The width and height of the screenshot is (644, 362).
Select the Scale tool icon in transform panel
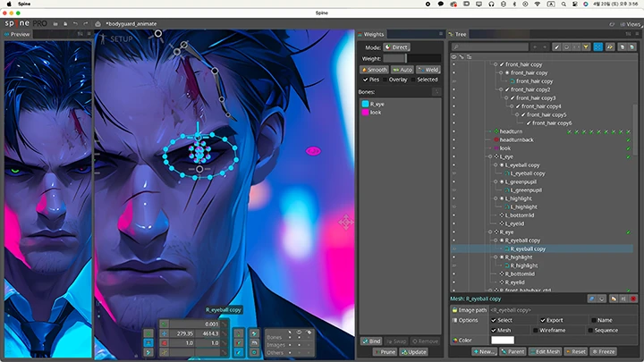164,342
